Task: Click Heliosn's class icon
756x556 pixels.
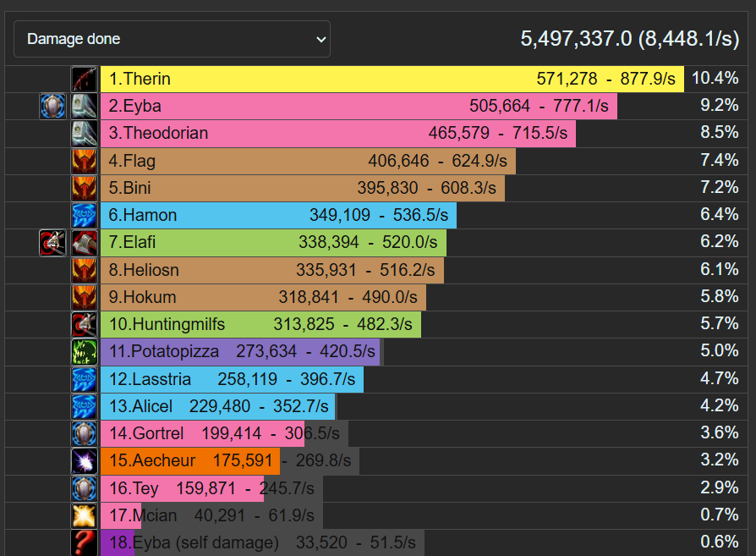Action: point(85,270)
